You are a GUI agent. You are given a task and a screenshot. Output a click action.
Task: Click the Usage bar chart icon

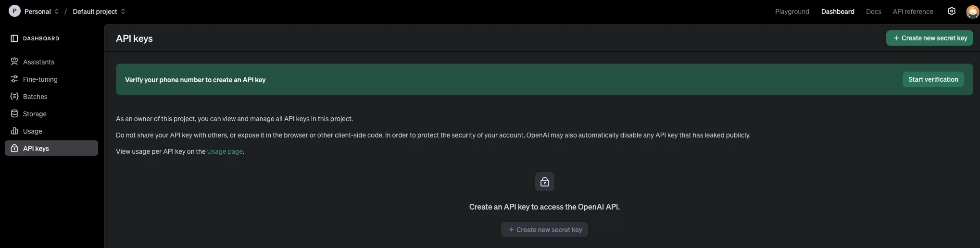[x=14, y=131]
